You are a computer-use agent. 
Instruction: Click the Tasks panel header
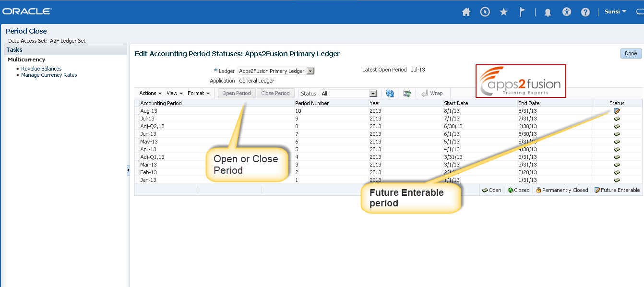click(65, 49)
